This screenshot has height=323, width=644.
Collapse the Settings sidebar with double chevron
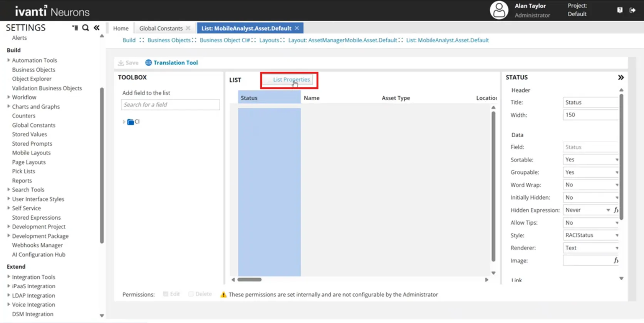pyautogui.click(x=97, y=28)
